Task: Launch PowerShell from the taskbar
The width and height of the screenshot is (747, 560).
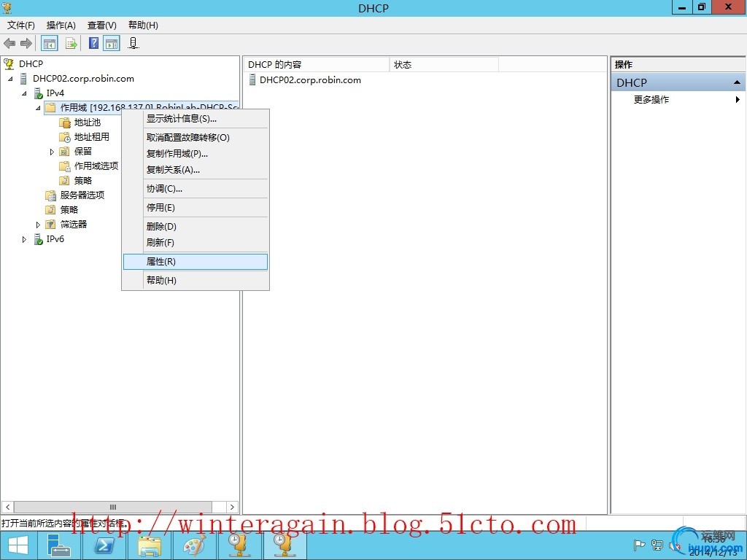Action: (x=104, y=545)
